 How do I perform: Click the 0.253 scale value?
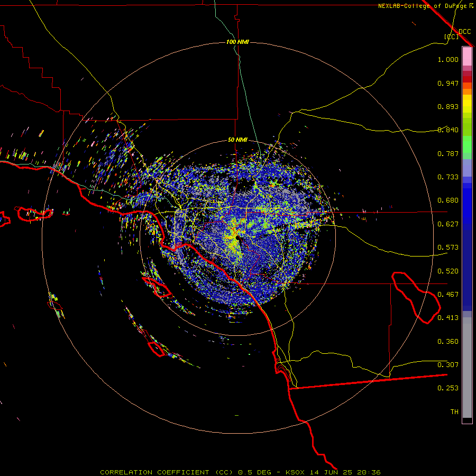pyautogui.click(x=448, y=388)
